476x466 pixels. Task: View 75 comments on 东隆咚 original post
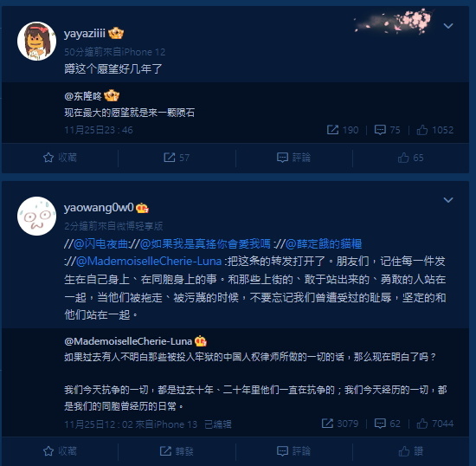click(388, 130)
